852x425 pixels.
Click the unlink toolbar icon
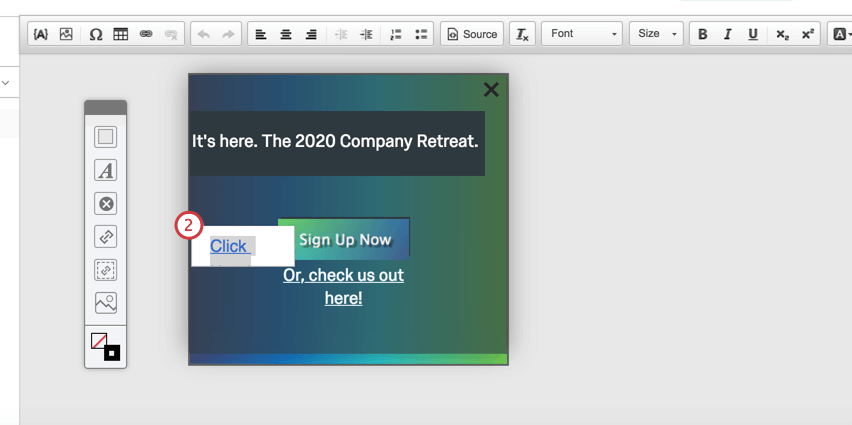(171, 34)
